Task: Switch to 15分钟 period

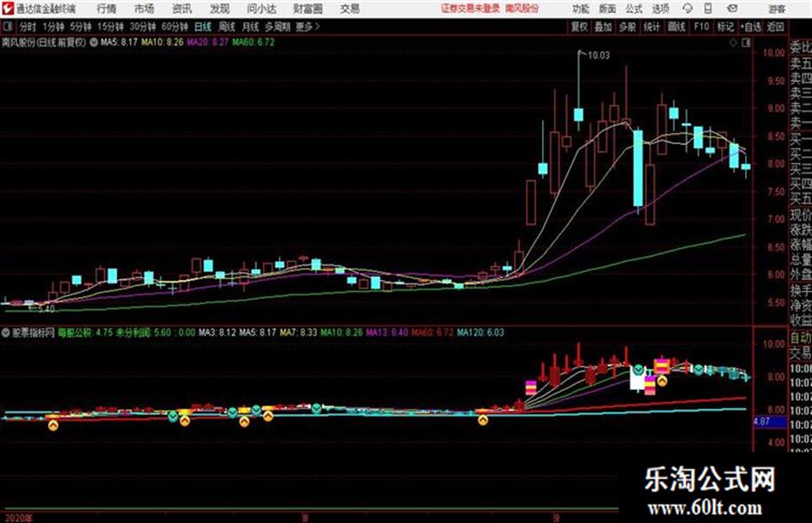Action: [x=111, y=26]
